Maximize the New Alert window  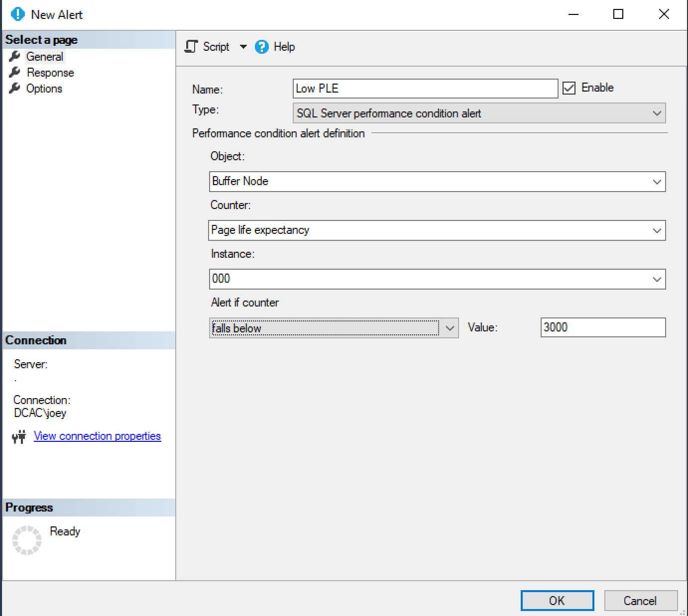pos(618,14)
